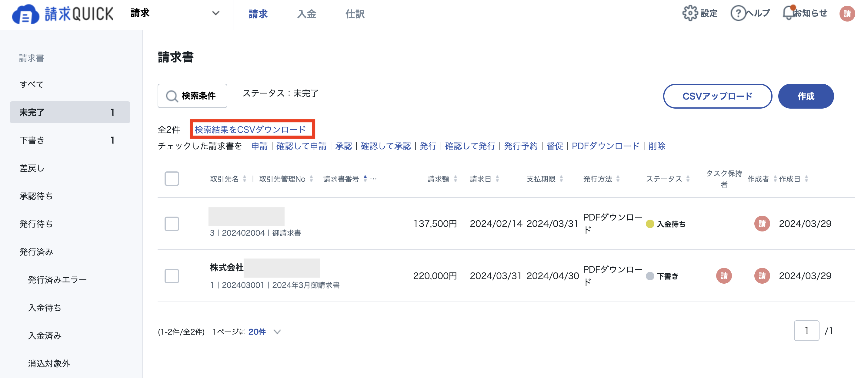Click the CSVアップロード button

(x=717, y=96)
